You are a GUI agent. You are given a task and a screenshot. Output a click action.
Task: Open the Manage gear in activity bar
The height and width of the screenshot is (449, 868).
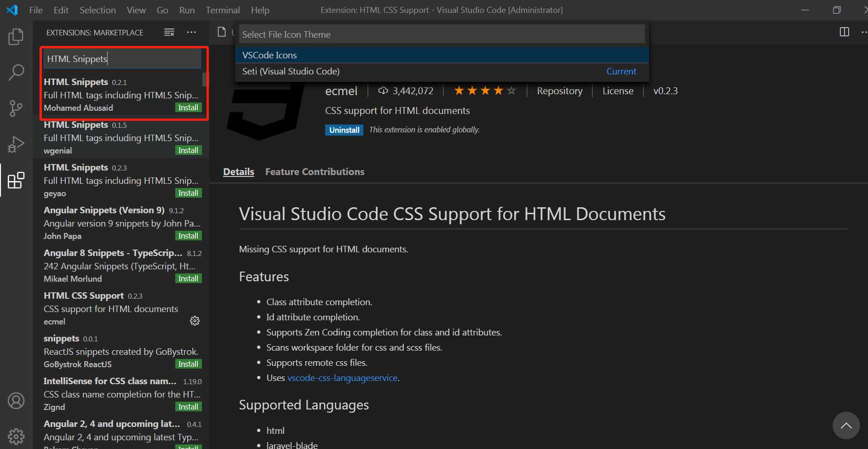click(x=16, y=436)
